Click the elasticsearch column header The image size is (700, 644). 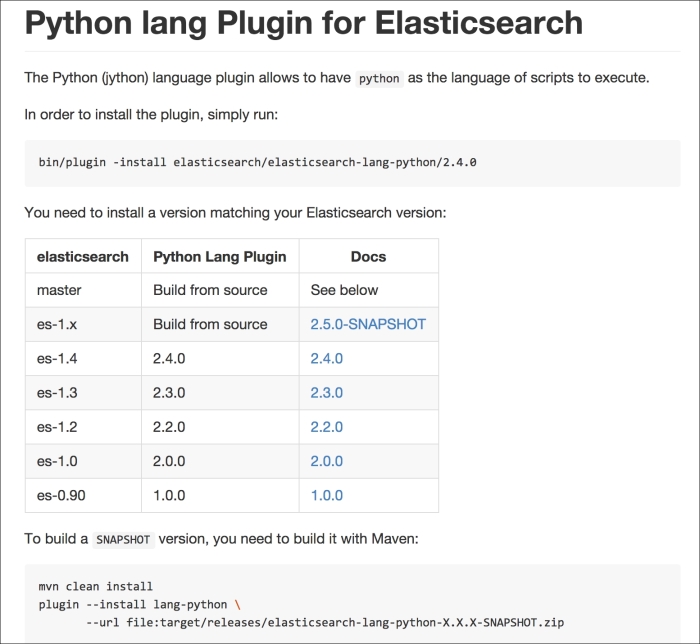(x=83, y=257)
